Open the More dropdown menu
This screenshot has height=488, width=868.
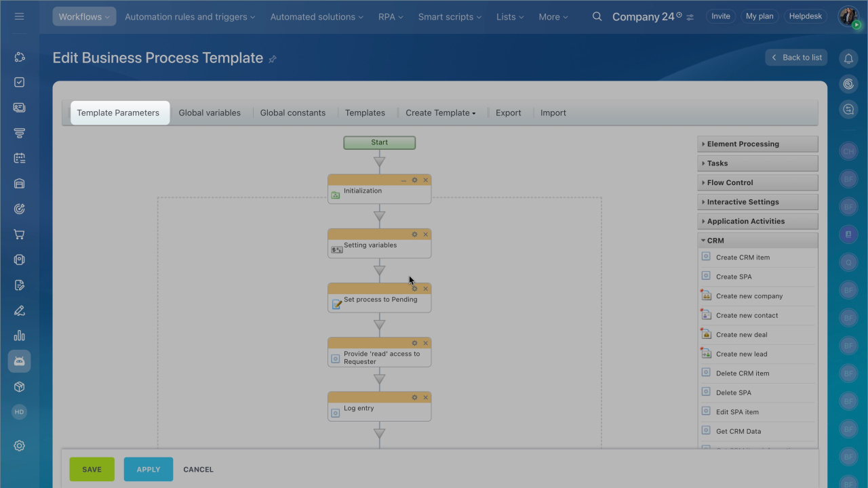pos(553,16)
